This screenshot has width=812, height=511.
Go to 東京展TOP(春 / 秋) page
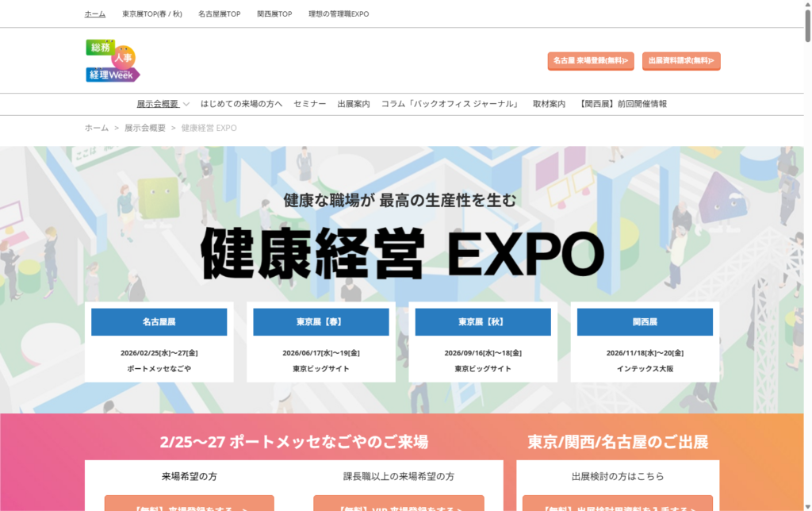[x=151, y=14]
